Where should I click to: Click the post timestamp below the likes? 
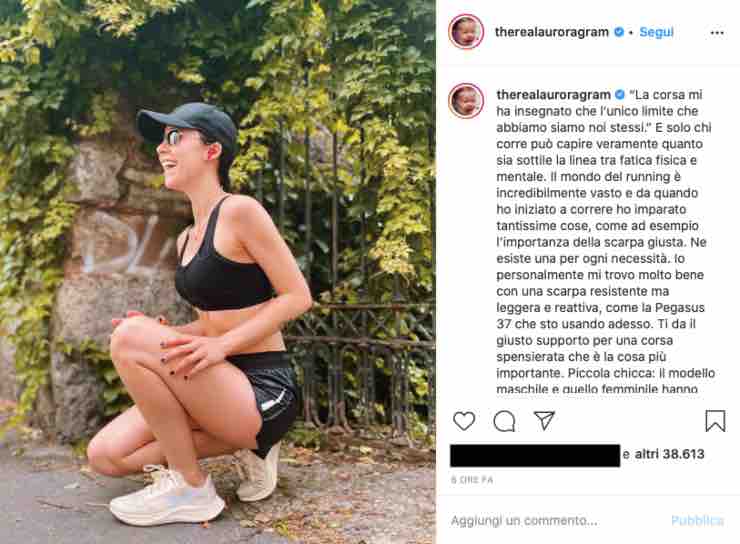point(472,480)
